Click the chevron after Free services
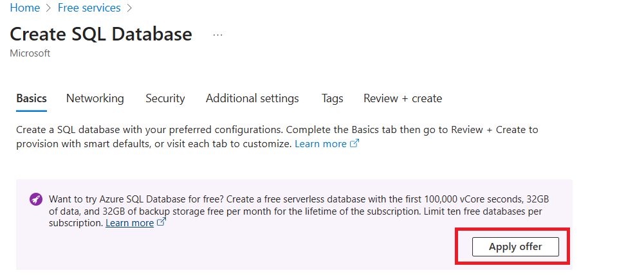 tap(129, 8)
